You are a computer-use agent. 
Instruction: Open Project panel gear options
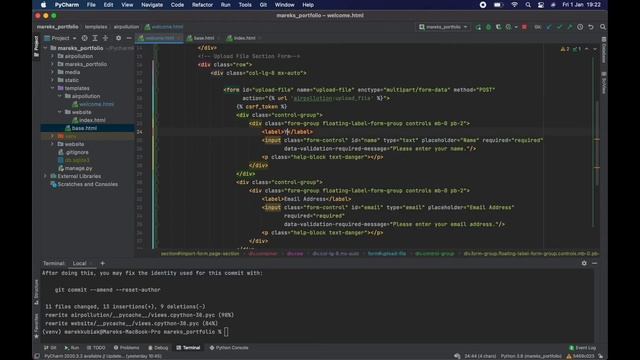coord(118,38)
